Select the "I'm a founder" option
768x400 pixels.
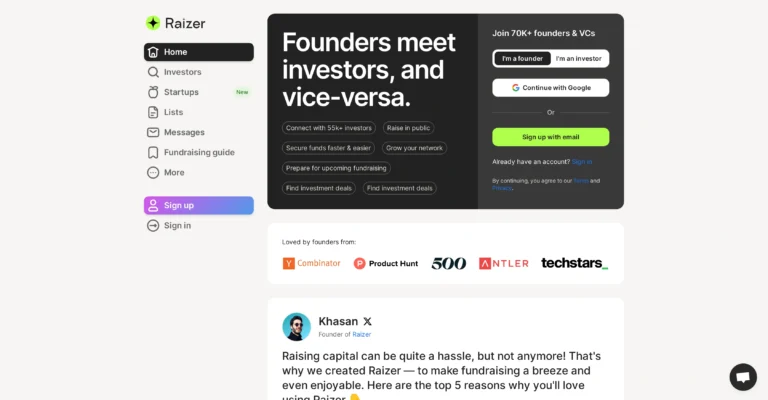click(x=522, y=58)
